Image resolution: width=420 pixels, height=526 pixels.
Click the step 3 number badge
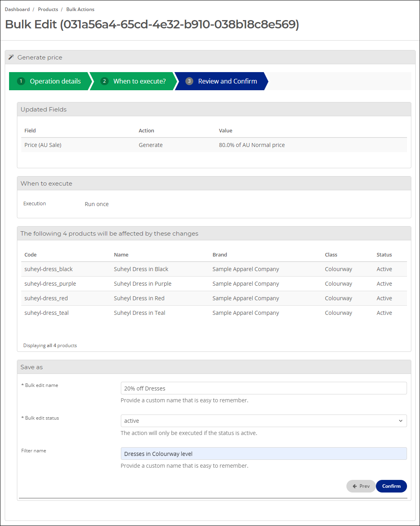tap(189, 81)
